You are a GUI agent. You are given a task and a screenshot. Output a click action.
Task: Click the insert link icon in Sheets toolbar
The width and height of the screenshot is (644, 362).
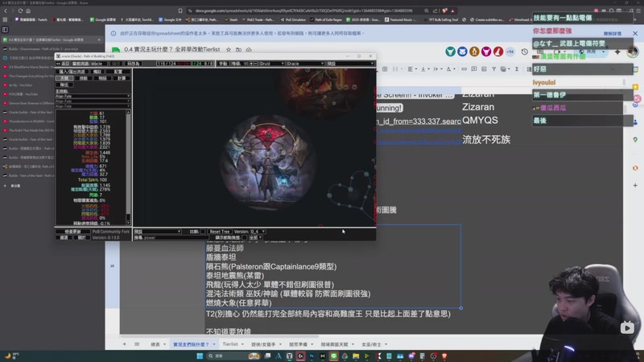click(x=464, y=69)
